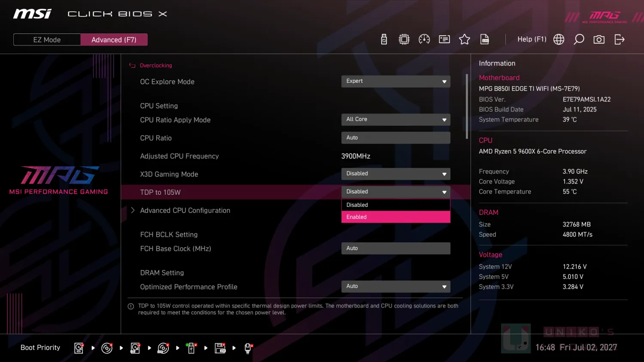This screenshot has height=362, width=644.
Task: Click the settings list vertical scrollbar
Action: 467,106
